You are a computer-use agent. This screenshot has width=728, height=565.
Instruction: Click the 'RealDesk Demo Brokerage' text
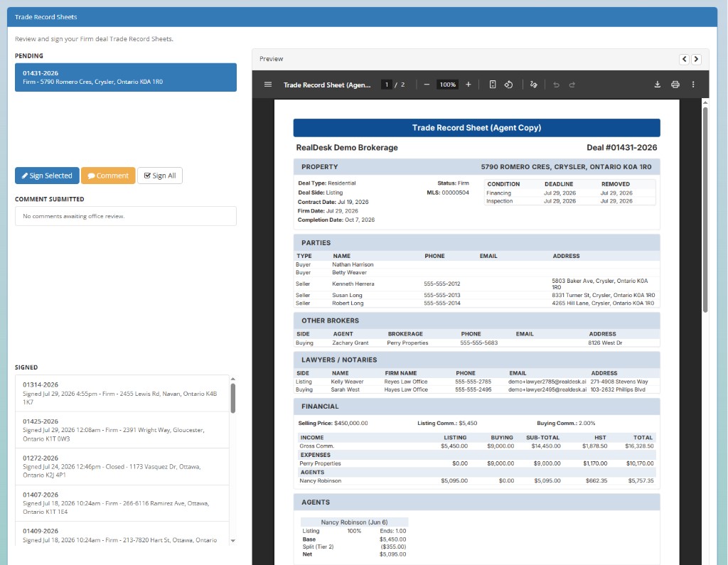347,148
